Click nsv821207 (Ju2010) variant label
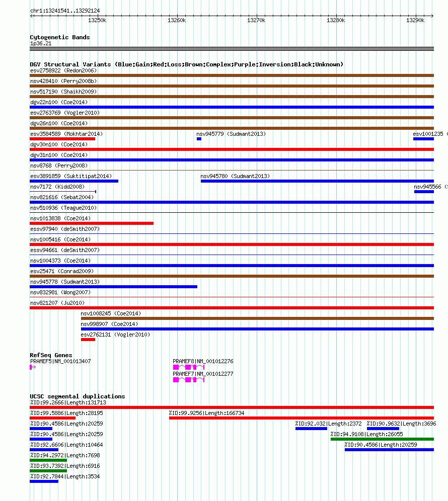 pyautogui.click(x=57, y=303)
